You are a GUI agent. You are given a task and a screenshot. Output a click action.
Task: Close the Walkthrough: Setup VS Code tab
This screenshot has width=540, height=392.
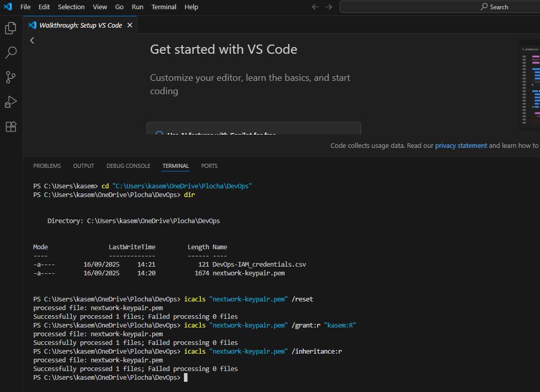[130, 25]
